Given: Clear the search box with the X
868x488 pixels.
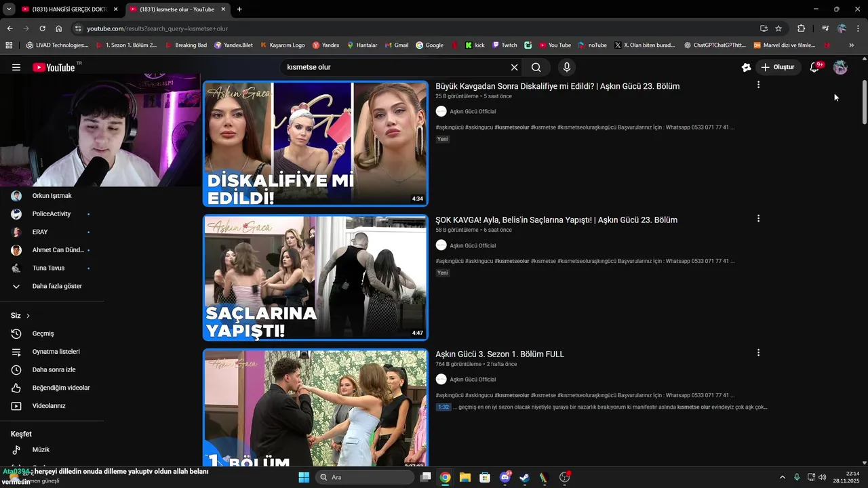Looking at the screenshot, I should 514,67.
